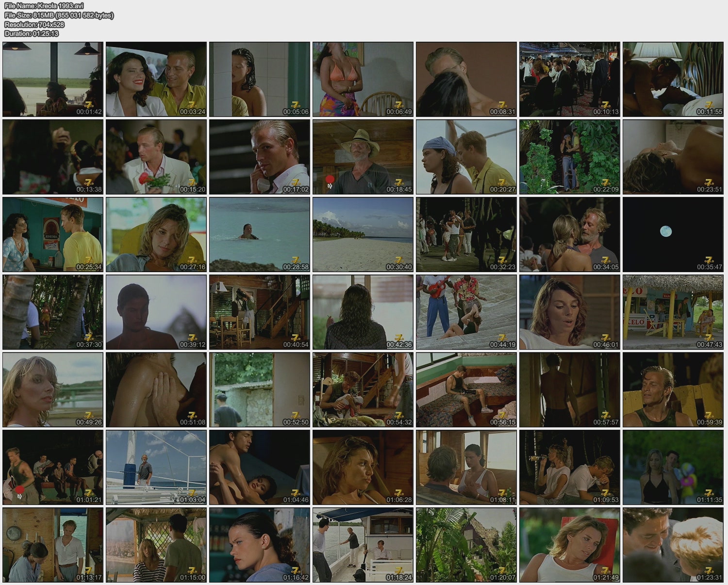The height and width of the screenshot is (585, 728).
Task: Select the full moon frame at 00:35:47
Action: point(673,234)
